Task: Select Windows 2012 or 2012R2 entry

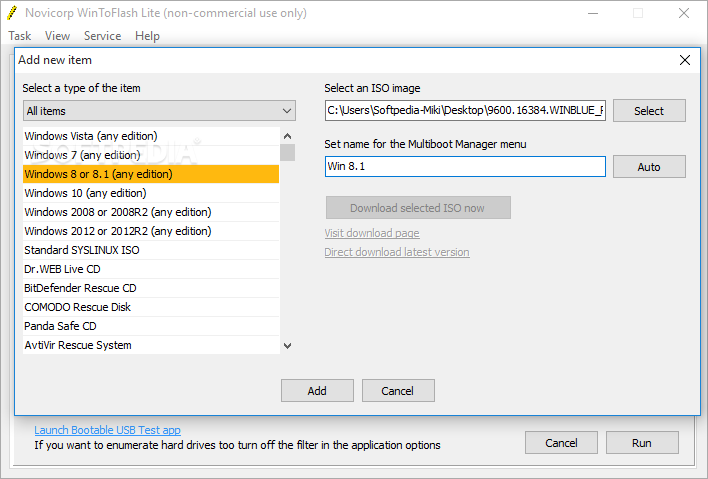Action: pos(151,231)
